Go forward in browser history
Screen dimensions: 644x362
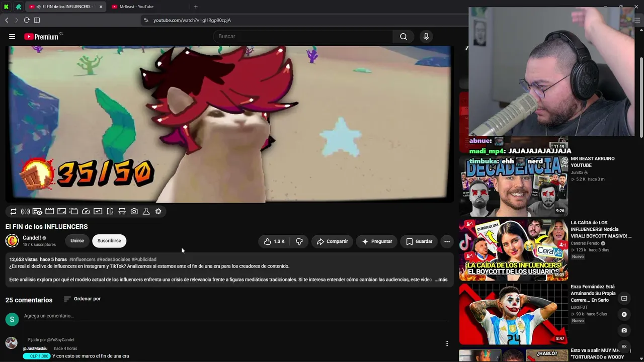(x=17, y=20)
